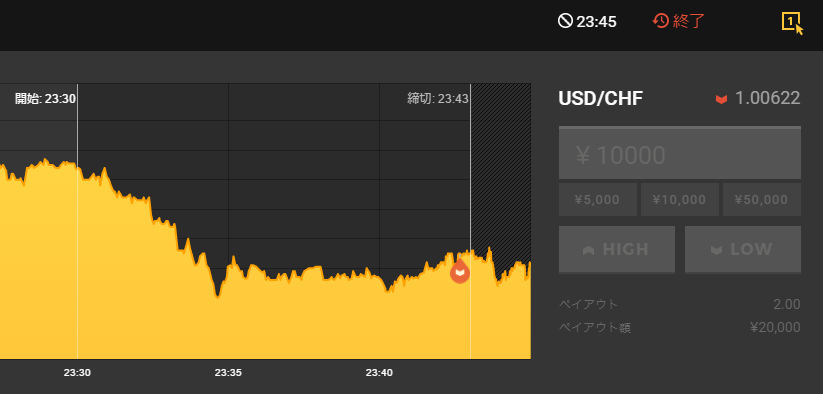Click the 締切: 23:43 deadline label
823x394 pixels.
click(x=438, y=99)
